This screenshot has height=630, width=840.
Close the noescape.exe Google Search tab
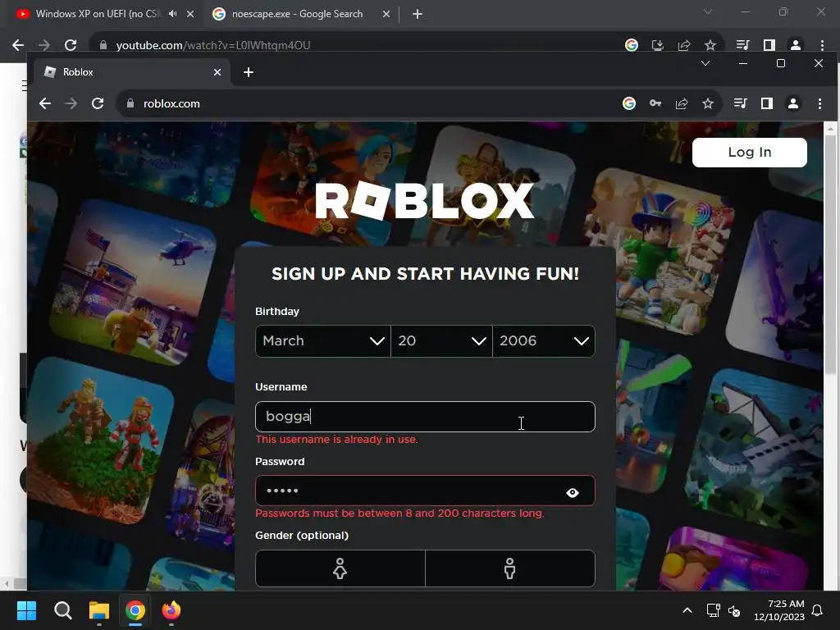pos(386,14)
